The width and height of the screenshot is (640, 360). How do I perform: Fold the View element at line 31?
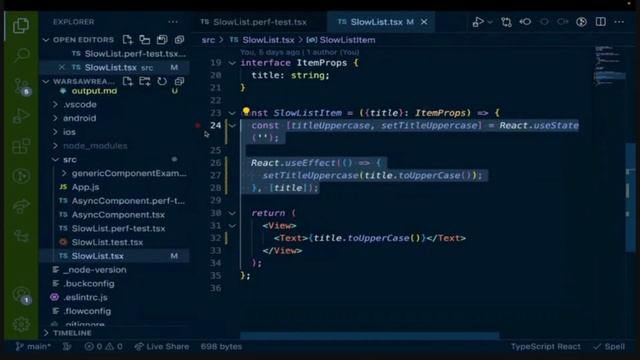click(232, 226)
